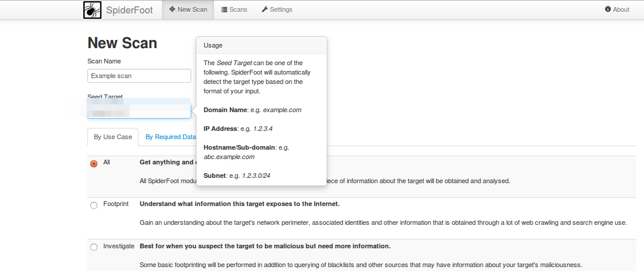Click the Scan Name field label
Viewport: 644px width, 280px height.
pos(104,61)
